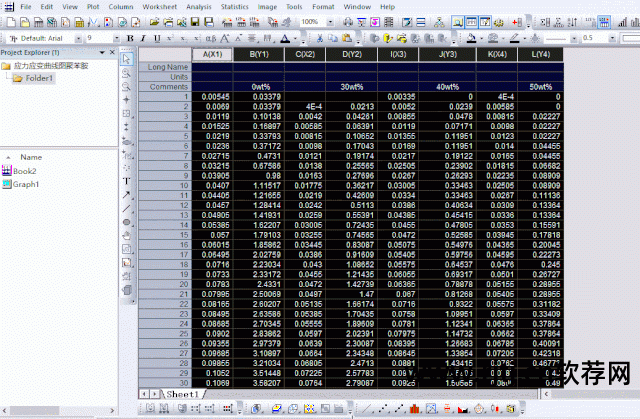Select the zoom-in magnifier tool

pos(127,73)
